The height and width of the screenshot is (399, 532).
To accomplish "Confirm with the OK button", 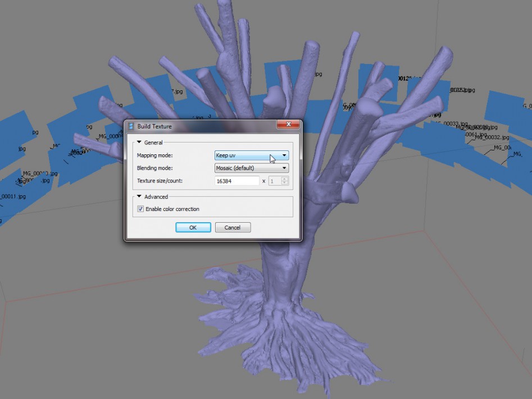I will [193, 227].
